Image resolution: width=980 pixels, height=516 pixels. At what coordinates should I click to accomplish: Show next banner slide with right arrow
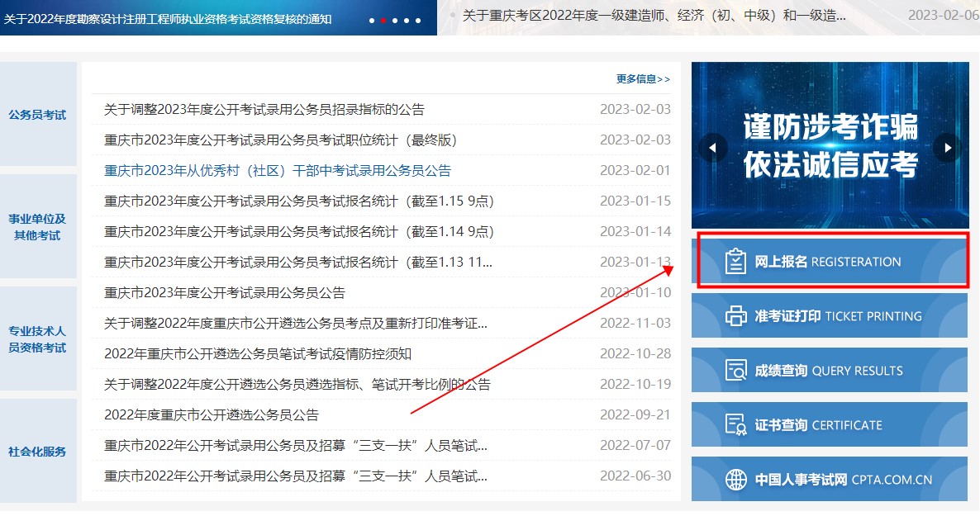pyautogui.click(x=947, y=146)
